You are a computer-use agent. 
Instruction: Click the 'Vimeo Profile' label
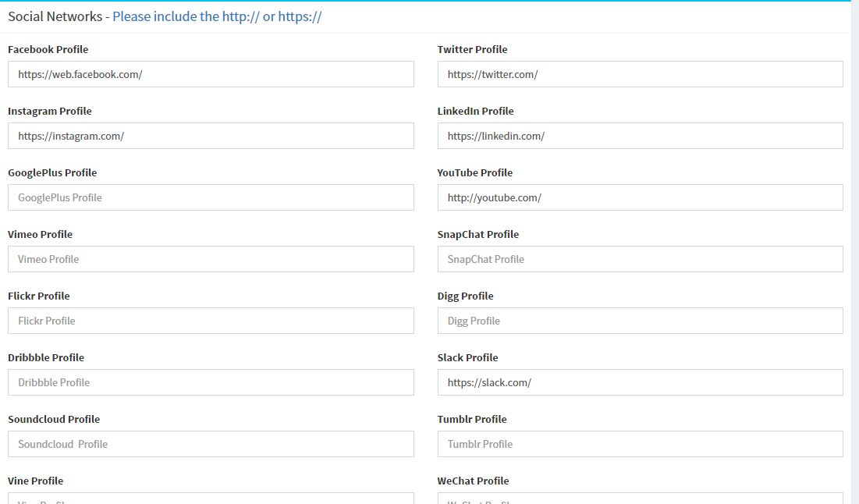(40, 235)
